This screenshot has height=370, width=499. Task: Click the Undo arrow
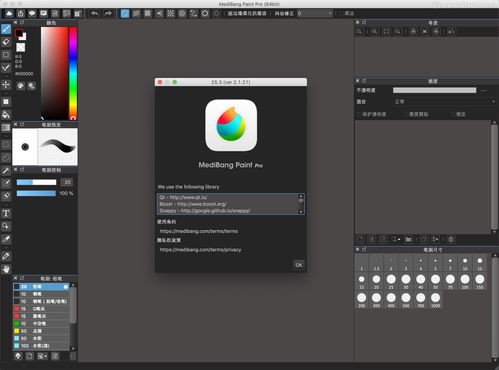[95, 13]
